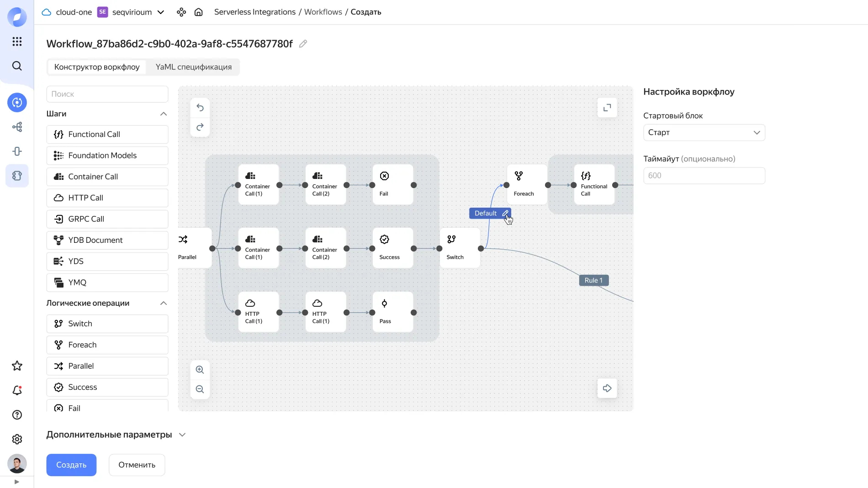This screenshot has height=488, width=868.
Task: Open the Стартовый блок dropdown
Action: point(704,132)
